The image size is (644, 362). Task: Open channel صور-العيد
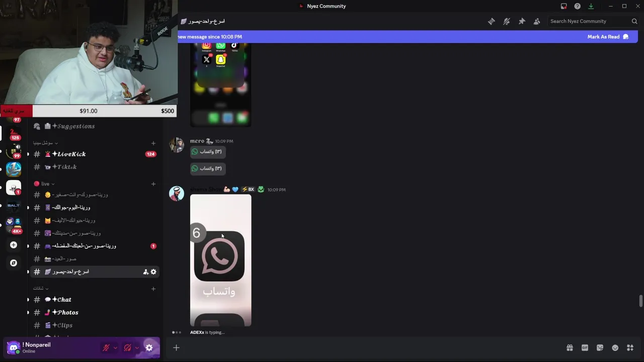(x=95, y=259)
